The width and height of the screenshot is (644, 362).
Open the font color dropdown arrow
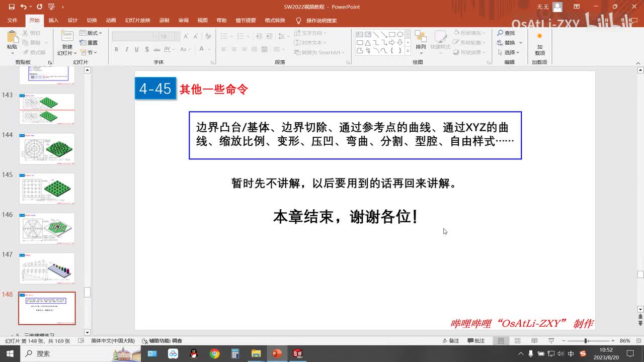pyautogui.click(x=208, y=49)
